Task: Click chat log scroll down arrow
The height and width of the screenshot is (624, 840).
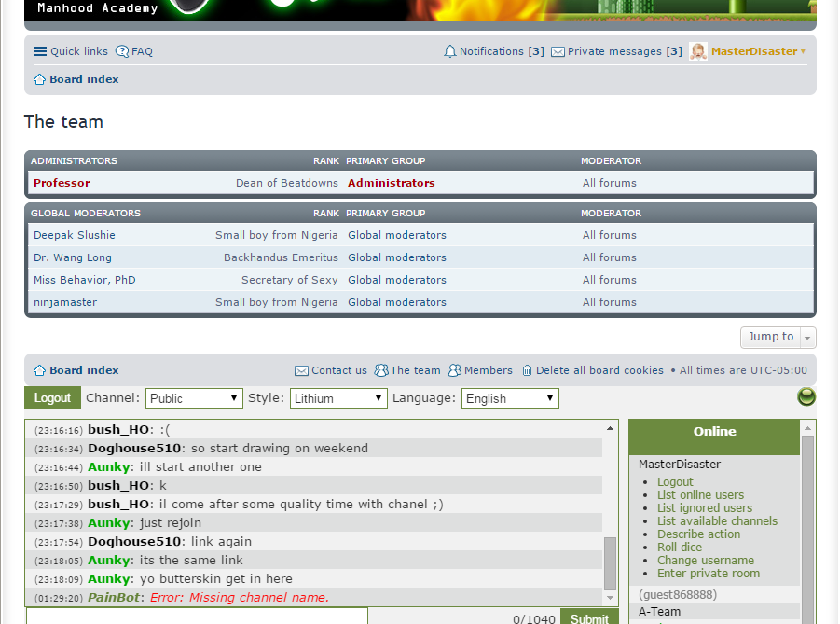Action: point(610,598)
